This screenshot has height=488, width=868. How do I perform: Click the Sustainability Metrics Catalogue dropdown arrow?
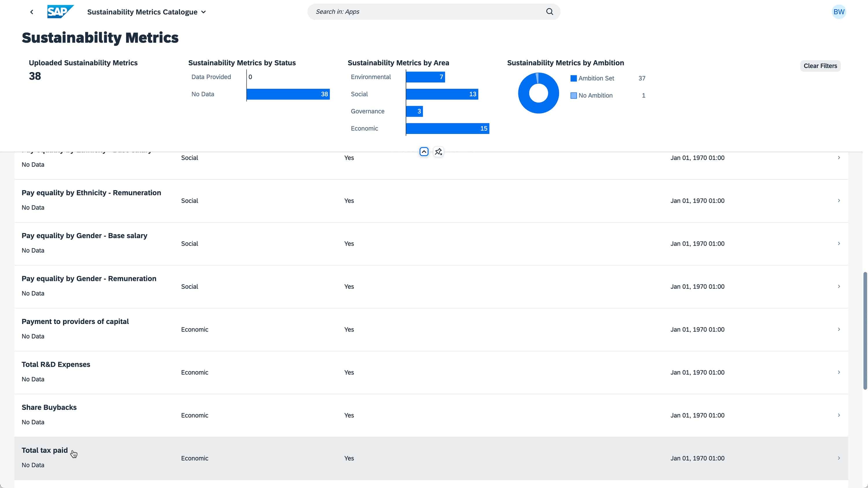coord(204,12)
